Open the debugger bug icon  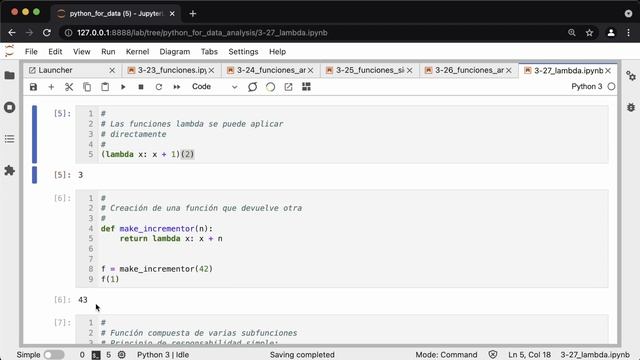click(631, 107)
